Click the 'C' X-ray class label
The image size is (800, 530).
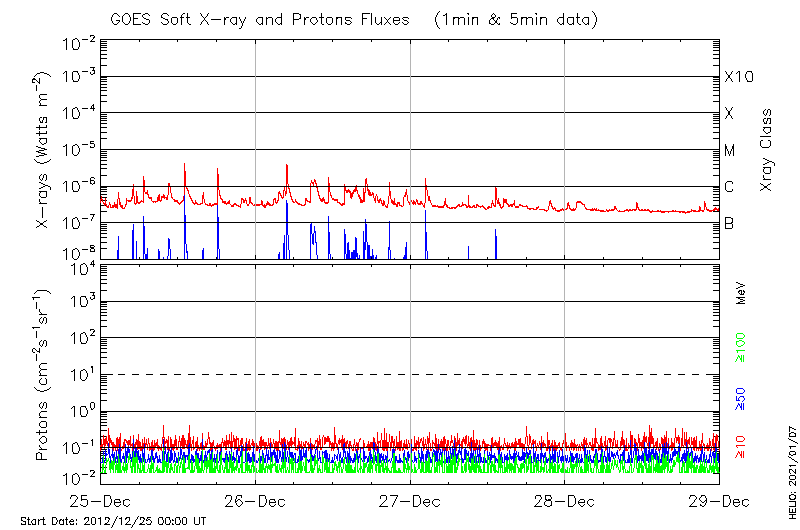(729, 187)
